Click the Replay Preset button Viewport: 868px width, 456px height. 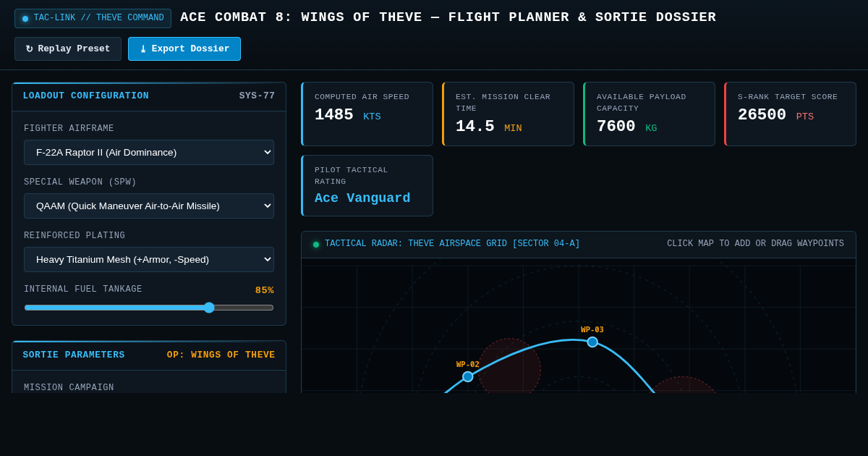coord(68,49)
